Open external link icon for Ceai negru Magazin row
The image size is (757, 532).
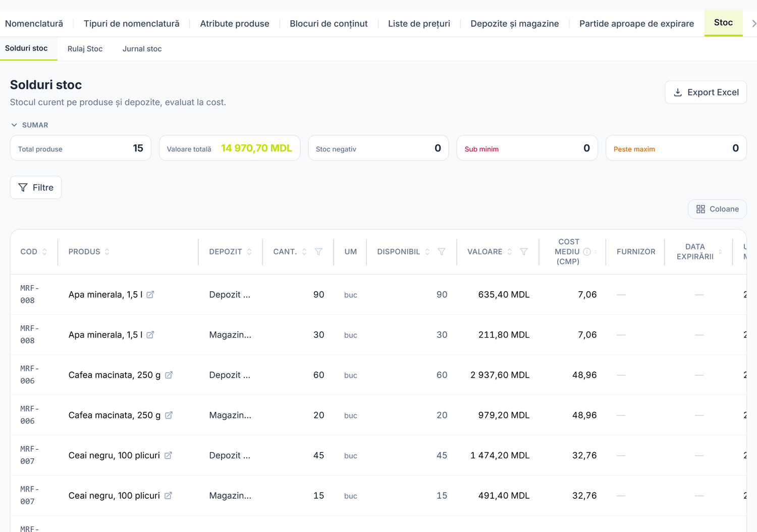(x=168, y=496)
